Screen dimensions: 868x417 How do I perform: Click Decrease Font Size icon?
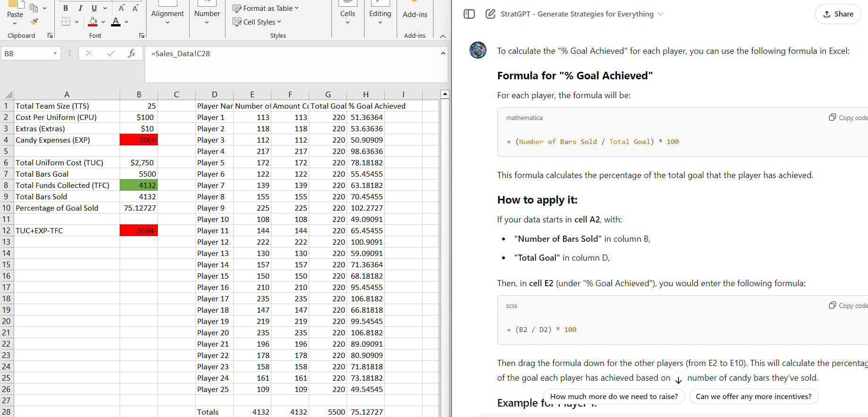click(135, 8)
